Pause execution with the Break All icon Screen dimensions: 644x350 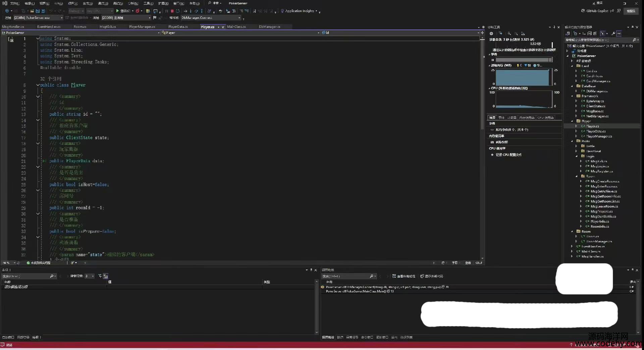[166, 11]
